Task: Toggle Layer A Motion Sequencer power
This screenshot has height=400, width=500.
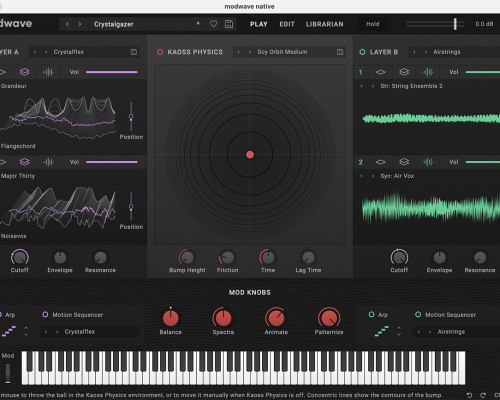Action: click(x=45, y=314)
